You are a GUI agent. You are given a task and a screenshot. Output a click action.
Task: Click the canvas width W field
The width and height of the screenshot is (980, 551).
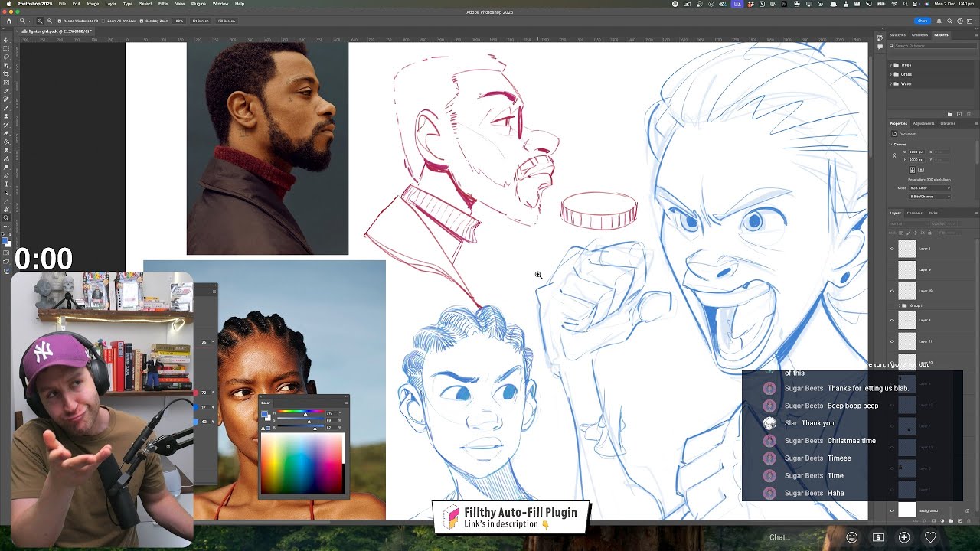pos(916,152)
